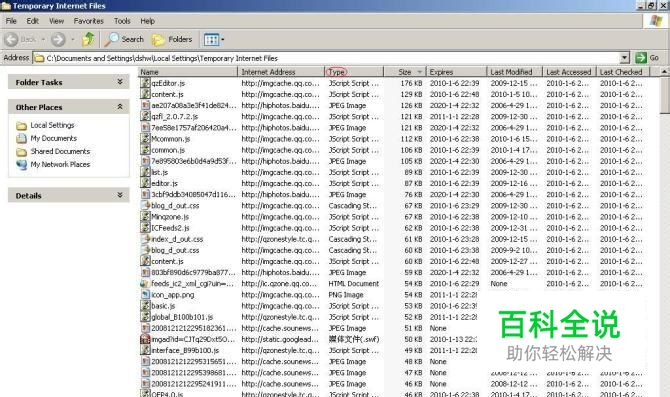Click the Back navigation arrow icon

[11, 40]
